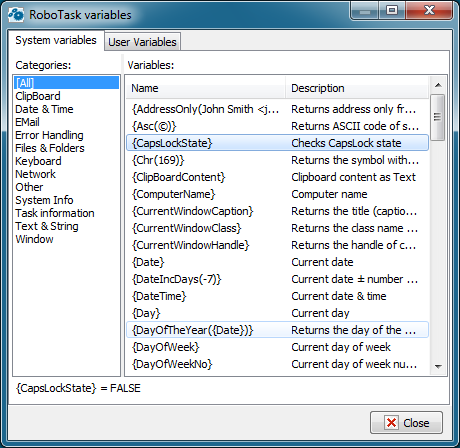Viewport: 460px width, 448px height.
Task: Click the red X icon on Close button
Action: click(391, 423)
